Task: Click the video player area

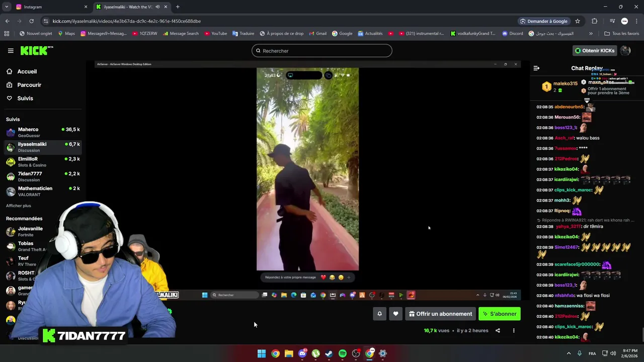Action: (x=307, y=181)
